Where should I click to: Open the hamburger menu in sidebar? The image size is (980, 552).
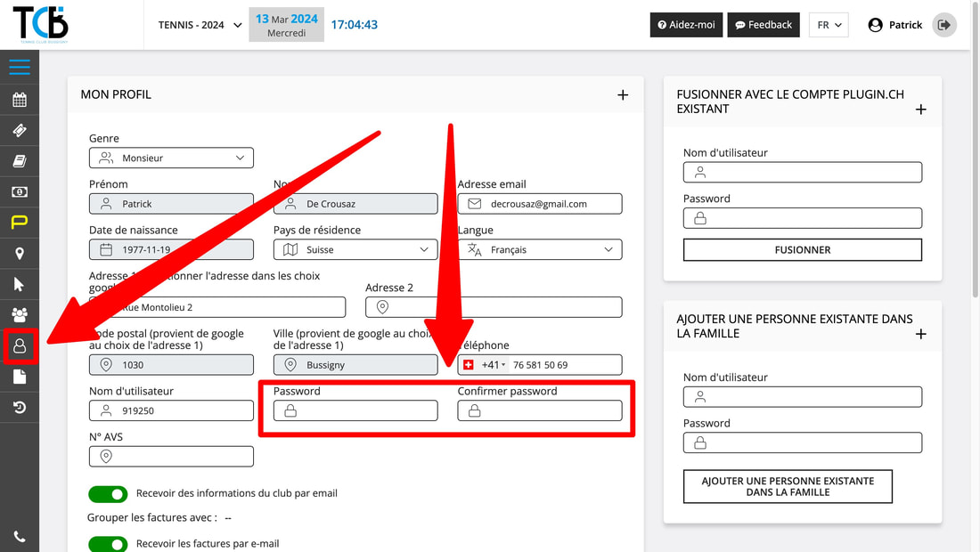[x=19, y=68]
